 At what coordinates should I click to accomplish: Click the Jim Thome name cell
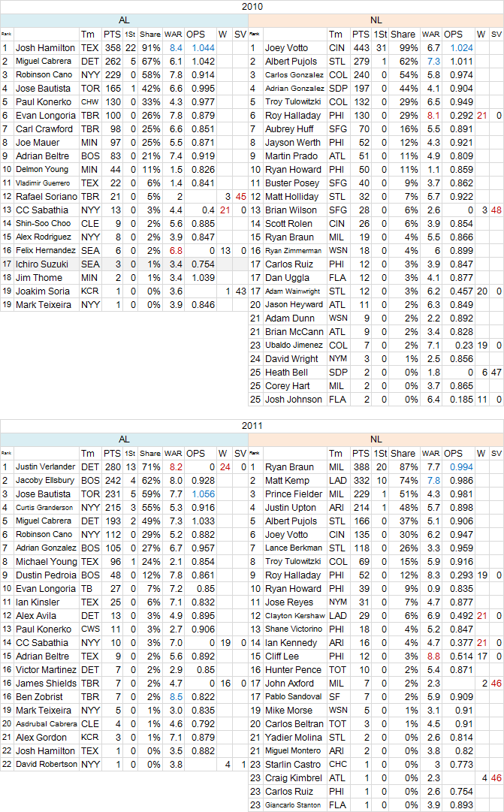pyautogui.click(x=46, y=278)
